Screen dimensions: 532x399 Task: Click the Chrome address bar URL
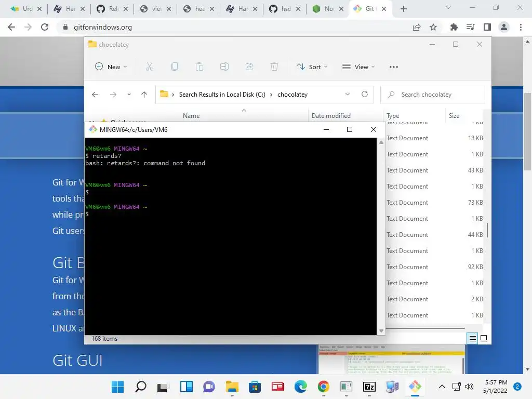102,27
